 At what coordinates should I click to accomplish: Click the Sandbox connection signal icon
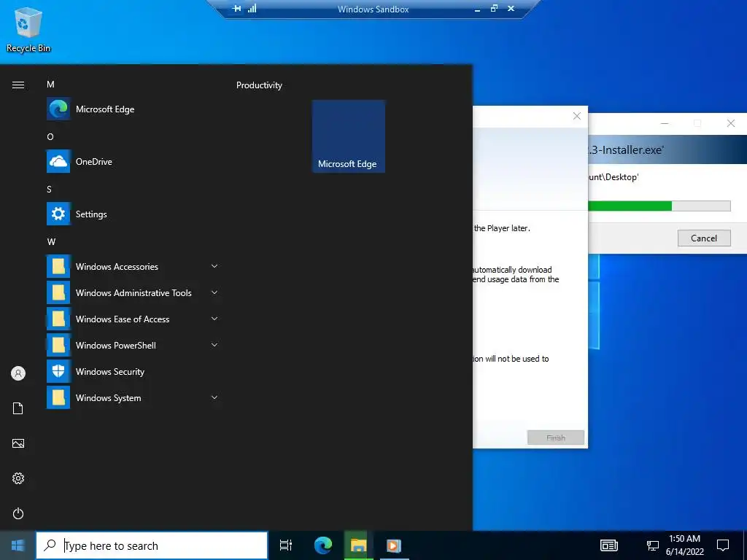point(252,9)
